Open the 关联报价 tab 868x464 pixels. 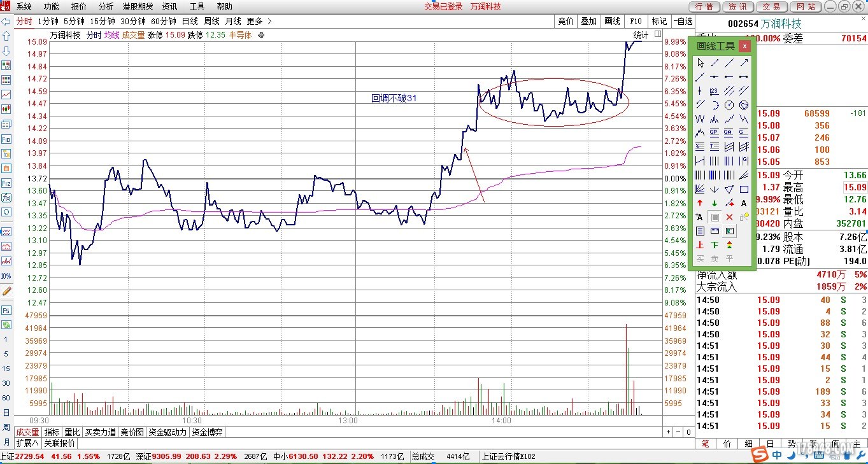[59, 443]
